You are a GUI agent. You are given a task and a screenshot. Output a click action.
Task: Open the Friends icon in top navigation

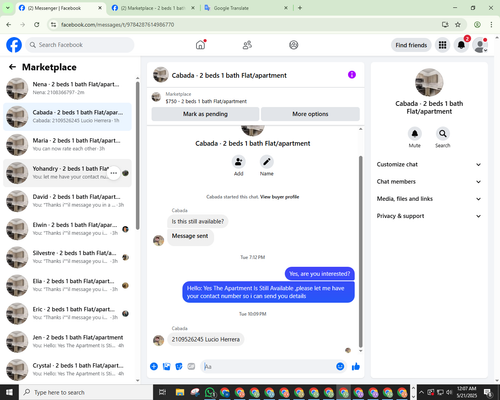pyautogui.click(x=247, y=45)
